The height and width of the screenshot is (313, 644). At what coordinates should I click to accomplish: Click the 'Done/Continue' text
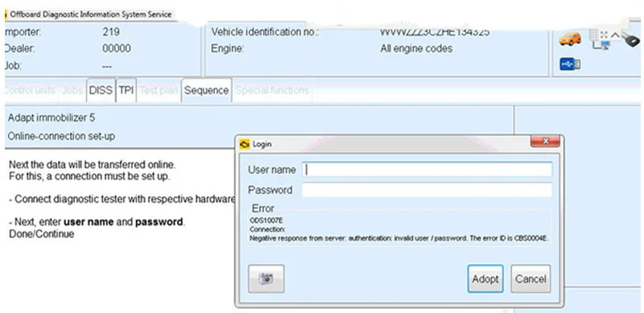[42, 234]
